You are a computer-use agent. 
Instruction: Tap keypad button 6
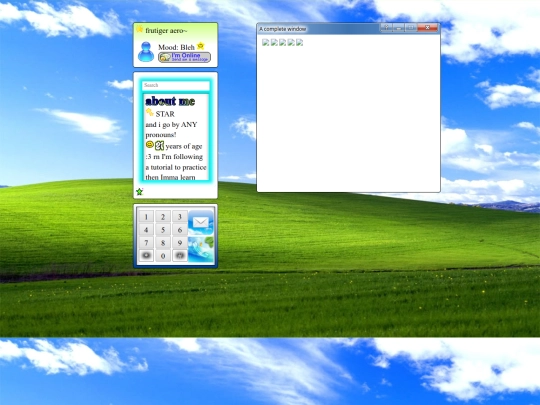[179, 230]
